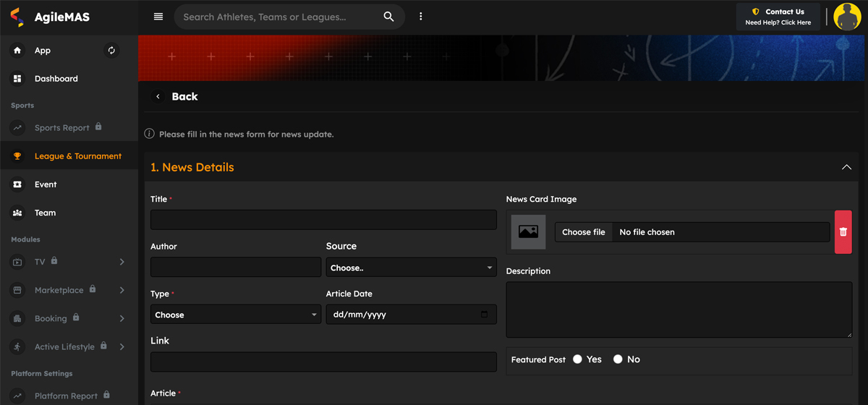Screen dimensions: 868x405
Task: Open the three-dot more options menu
Action: coord(421,17)
